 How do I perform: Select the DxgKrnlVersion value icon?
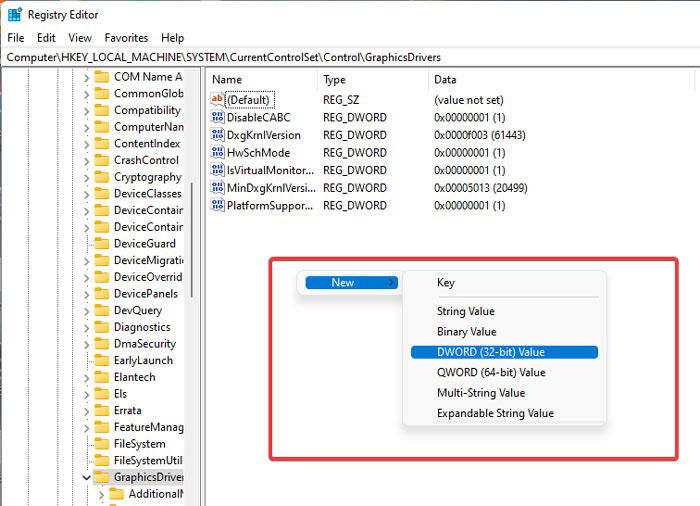(x=217, y=134)
